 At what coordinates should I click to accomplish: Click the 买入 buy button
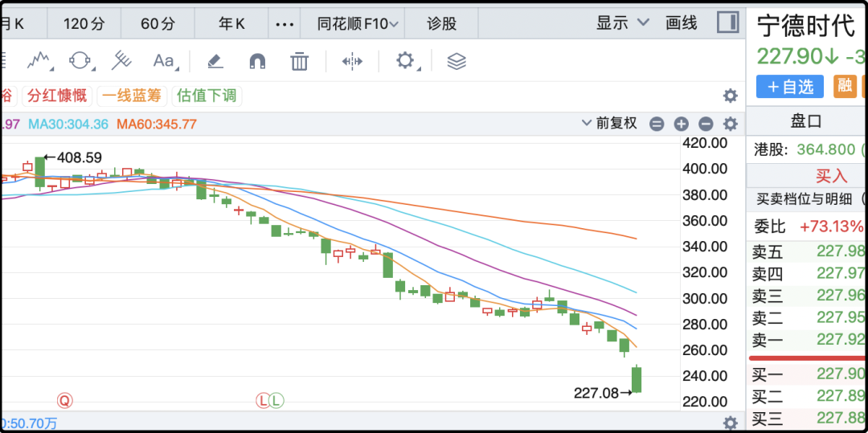tap(832, 176)
